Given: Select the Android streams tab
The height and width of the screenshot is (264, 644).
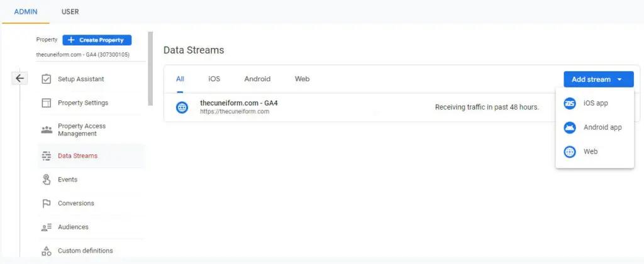Looking at the screenshot, I should click(x=257, y=79).
